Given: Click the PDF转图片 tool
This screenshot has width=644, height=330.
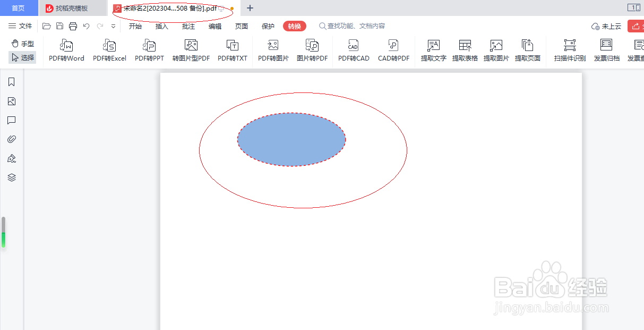Looking at the screenshot, I should 273,50.
